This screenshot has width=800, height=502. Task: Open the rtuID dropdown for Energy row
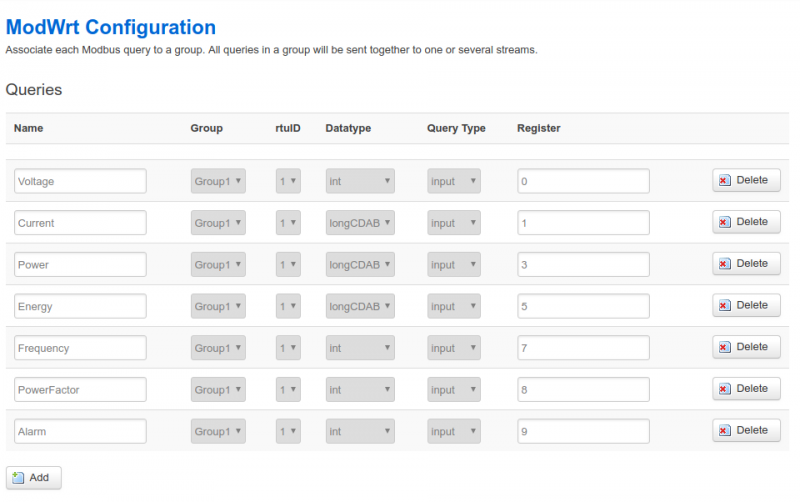(x=288, y=306)
